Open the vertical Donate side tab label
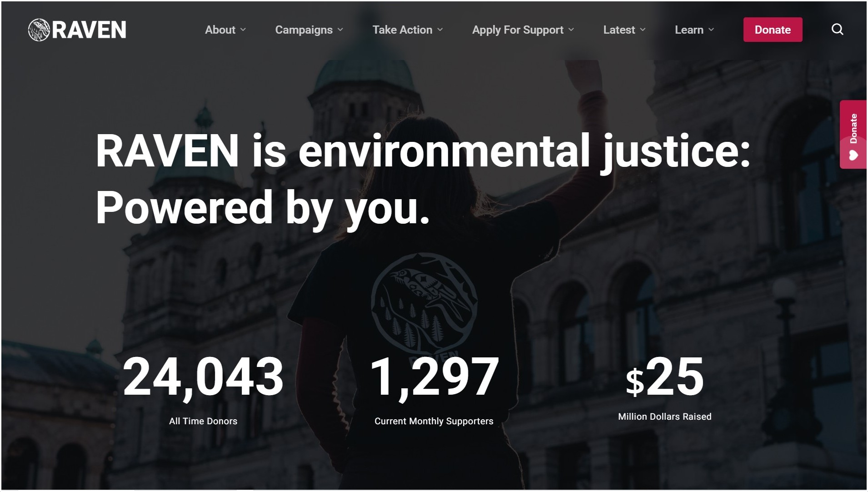The image size is (868, 492). pyautogui.click(x=853, y=128)
